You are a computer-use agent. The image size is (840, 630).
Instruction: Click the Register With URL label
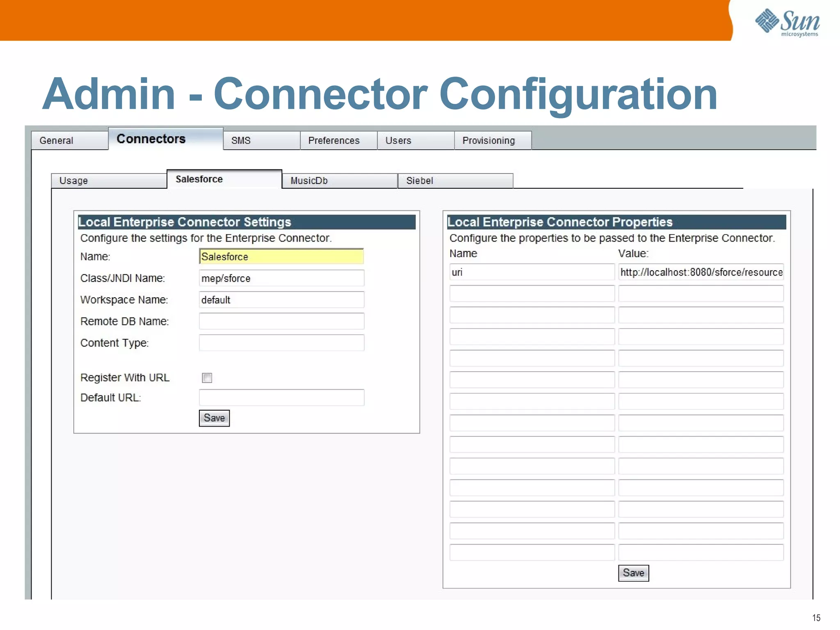coord(125,377)
